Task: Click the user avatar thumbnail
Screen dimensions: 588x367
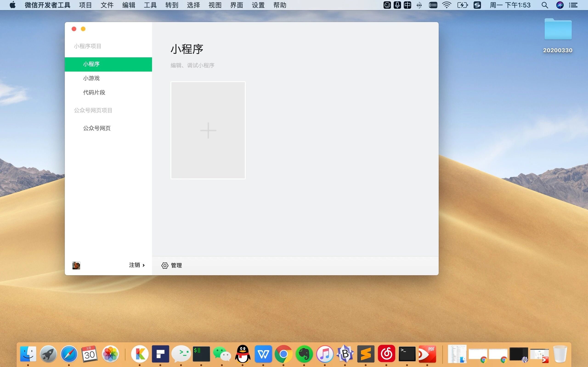Action: coord(76,265)
